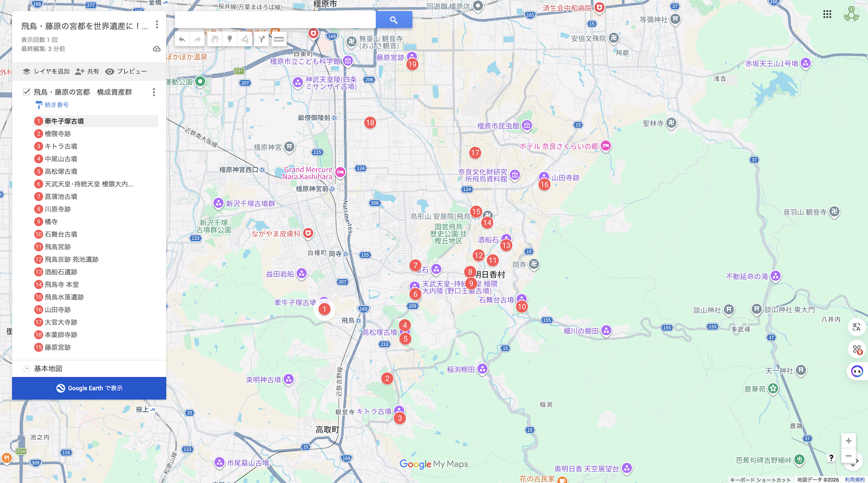The image size is (868, 483).
Task: Click the キーボード ショートカット link
Action: 760,480
